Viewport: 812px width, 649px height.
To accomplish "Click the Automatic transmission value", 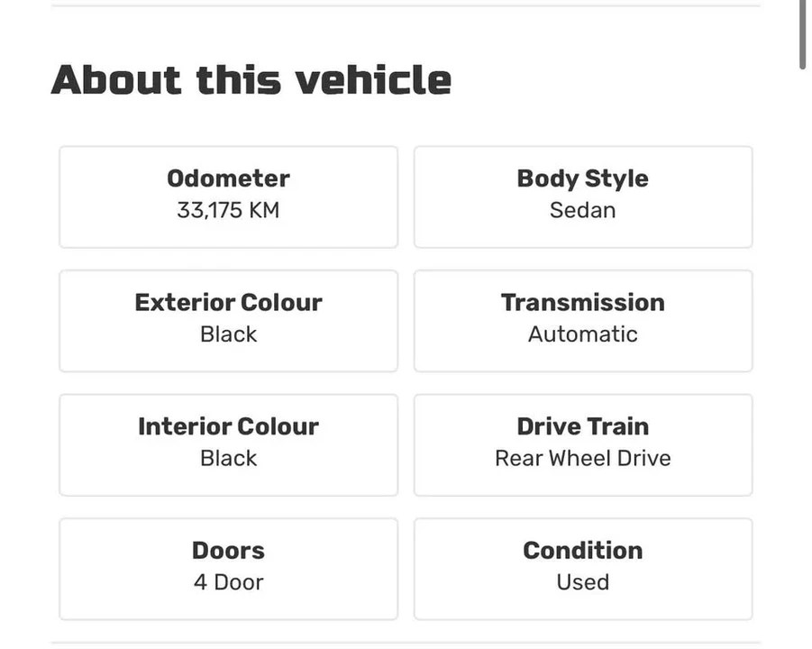I will 583,334.
